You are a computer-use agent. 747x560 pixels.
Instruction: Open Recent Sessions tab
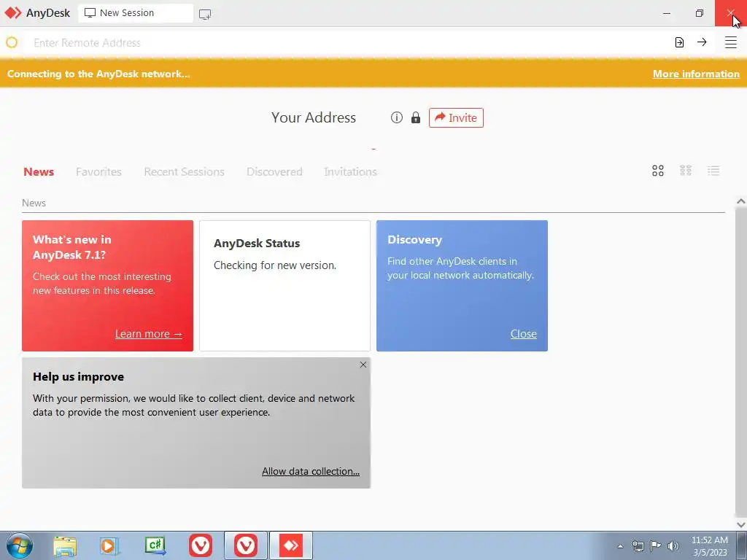pos(184,172)
